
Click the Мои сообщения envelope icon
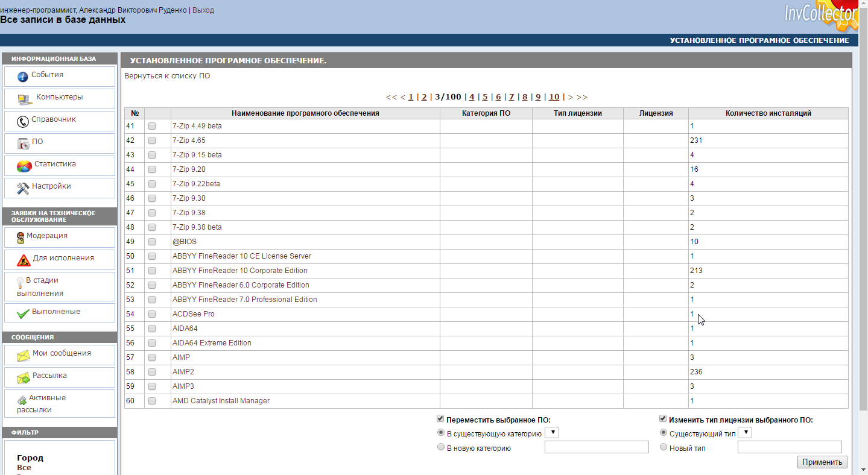(x=24, y=355)
